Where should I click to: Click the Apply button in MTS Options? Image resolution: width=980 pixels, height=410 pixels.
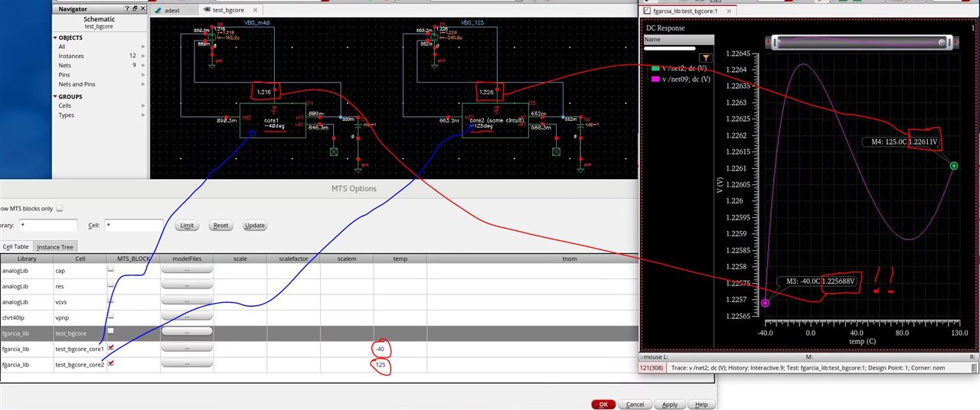tap(669, 405)
